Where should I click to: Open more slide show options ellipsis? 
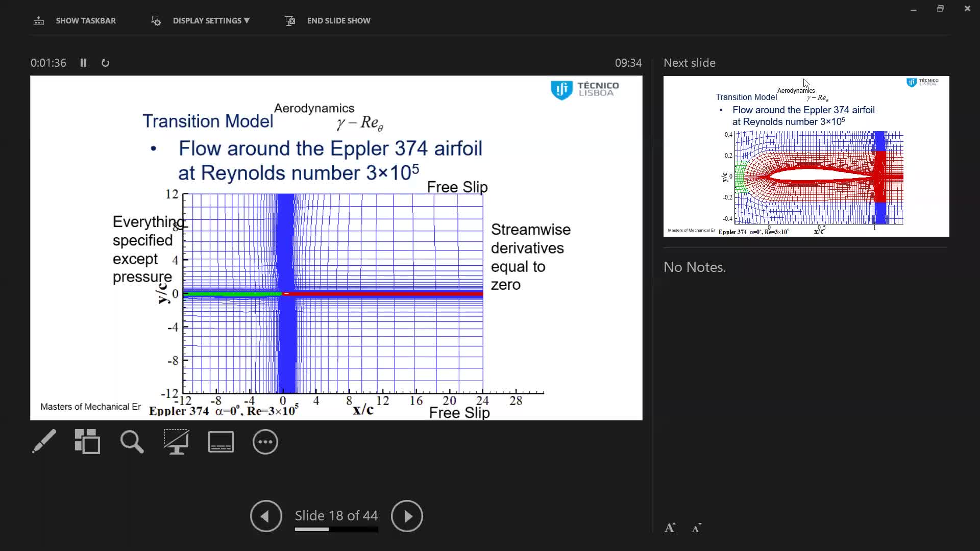pos(265,442)
